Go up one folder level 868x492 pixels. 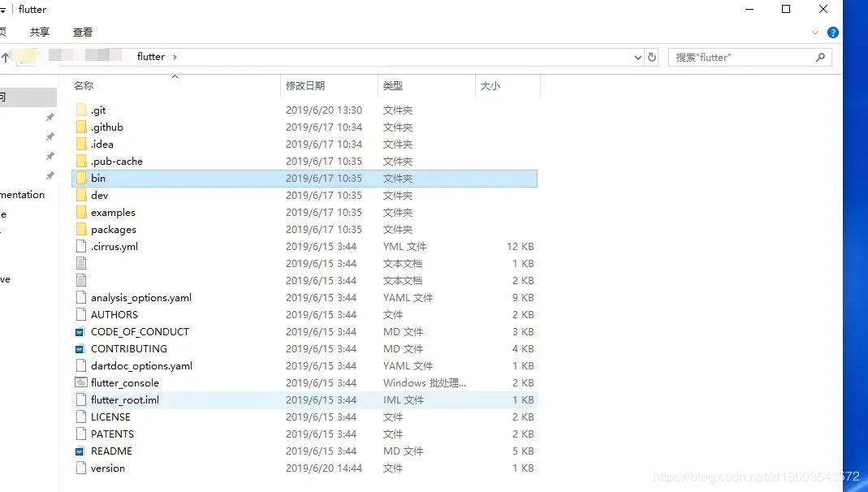pyautogui.click(x=5, y=57)
